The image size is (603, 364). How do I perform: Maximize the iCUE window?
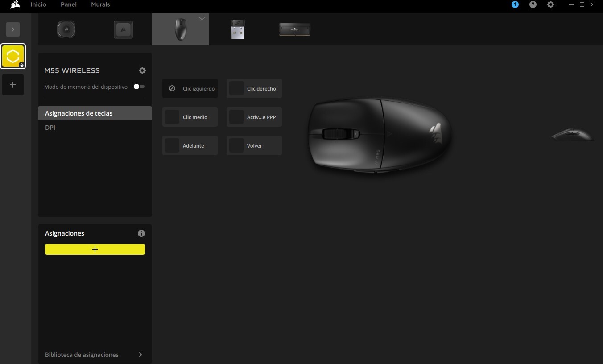(582, 4)
